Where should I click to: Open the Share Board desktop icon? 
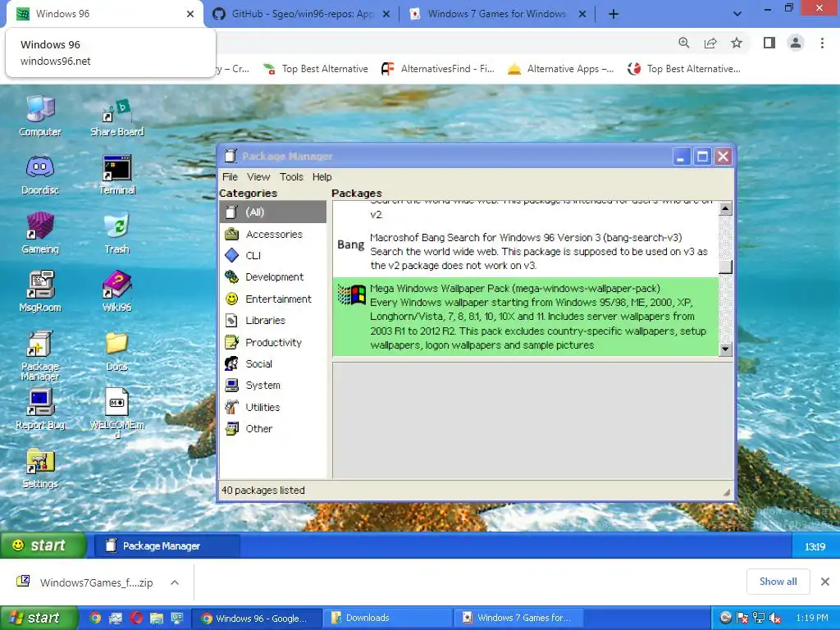(x=116, y=116)
